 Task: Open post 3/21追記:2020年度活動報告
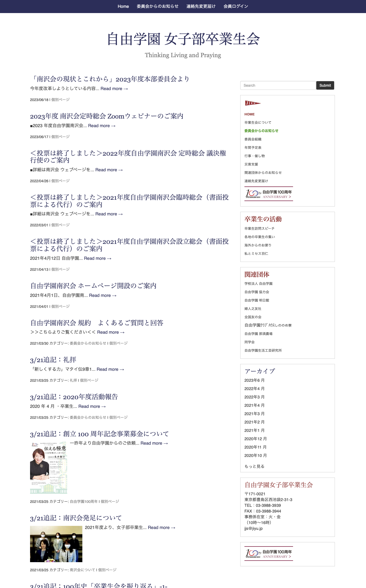click(x=74, y=397)
